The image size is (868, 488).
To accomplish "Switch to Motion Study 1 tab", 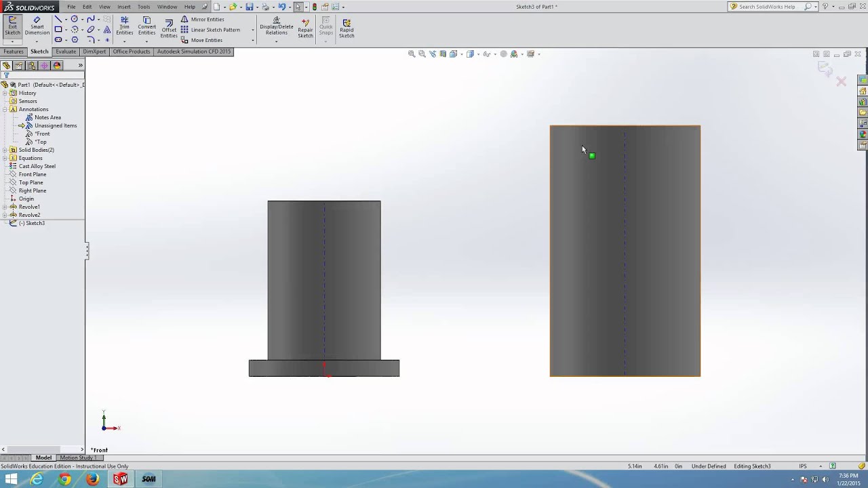I will point(78,457).
